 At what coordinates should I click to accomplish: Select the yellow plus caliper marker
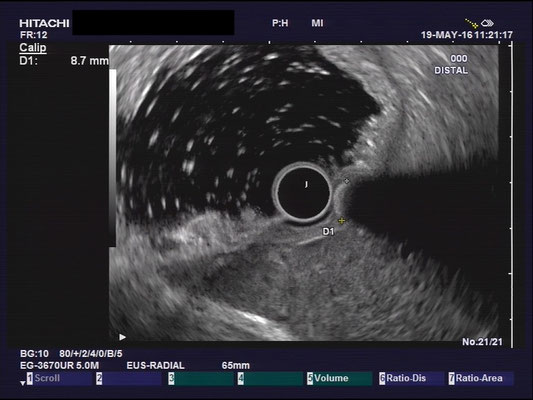coord(341,221)
